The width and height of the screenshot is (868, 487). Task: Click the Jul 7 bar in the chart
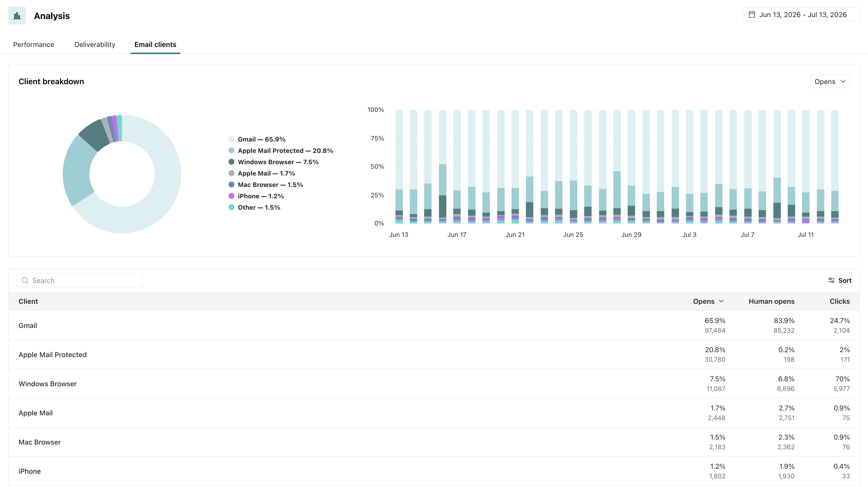pos(748,167)
